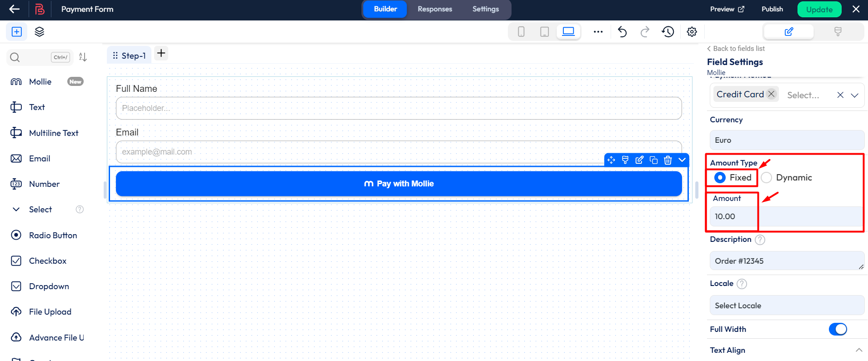Duplicate the Mollie field with copy icon
This screenshot has width=868, height=361.
(653, 160)
